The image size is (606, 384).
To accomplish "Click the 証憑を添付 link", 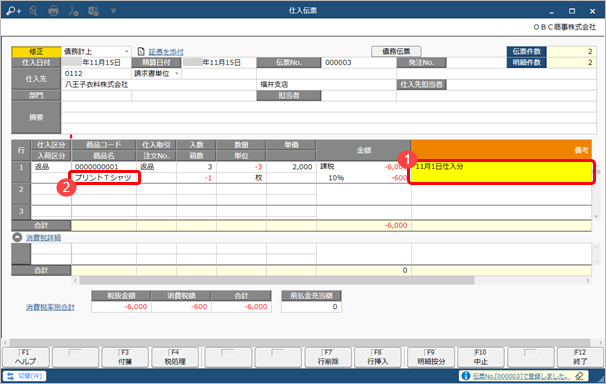I will point(166,52).
